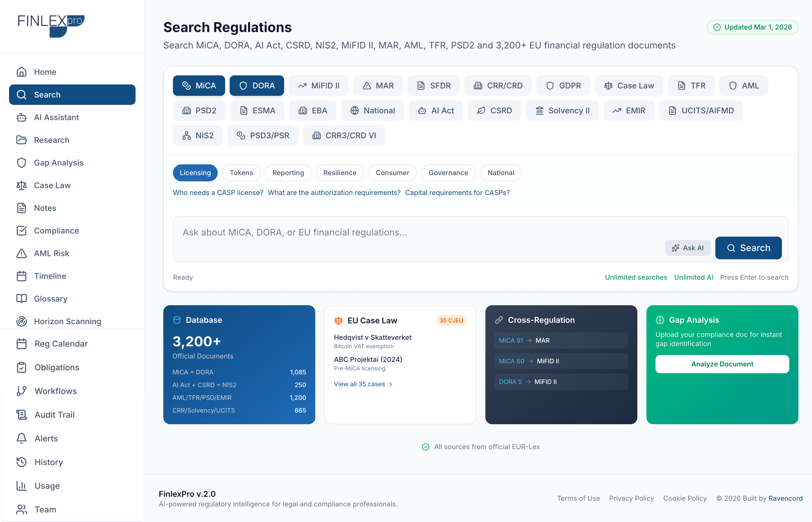Select the Licensing topic tab
812x522 pixels.
point(195,173)
